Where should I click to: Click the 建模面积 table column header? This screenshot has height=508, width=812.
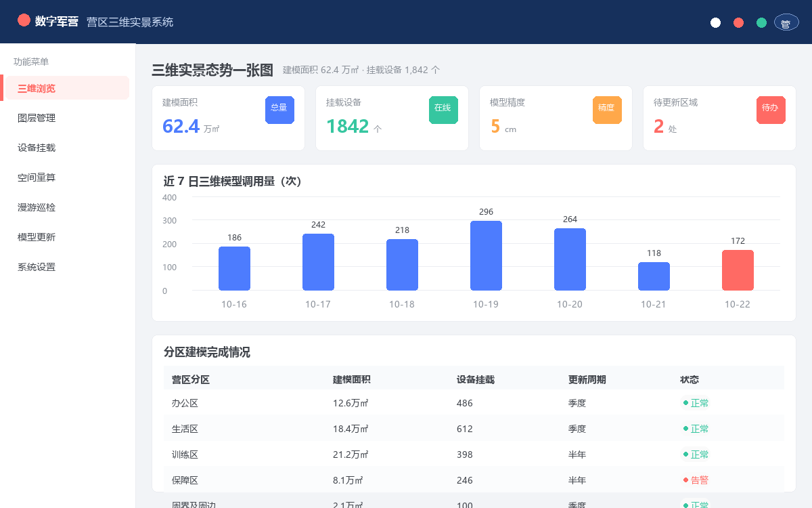point(352,380)
